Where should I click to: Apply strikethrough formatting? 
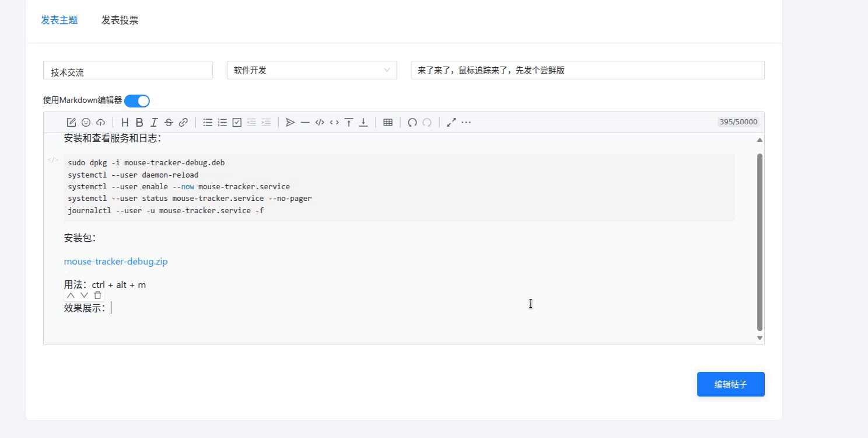point(169,123)
